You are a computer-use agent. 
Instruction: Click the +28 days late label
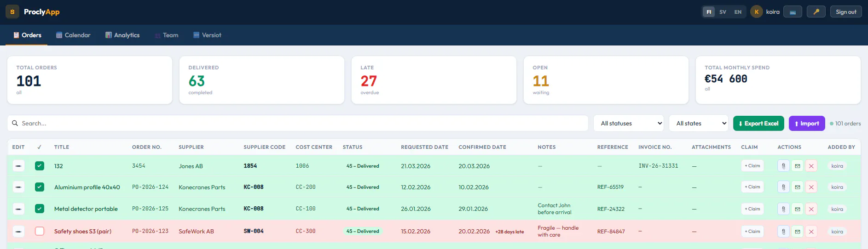coord(509,232)
